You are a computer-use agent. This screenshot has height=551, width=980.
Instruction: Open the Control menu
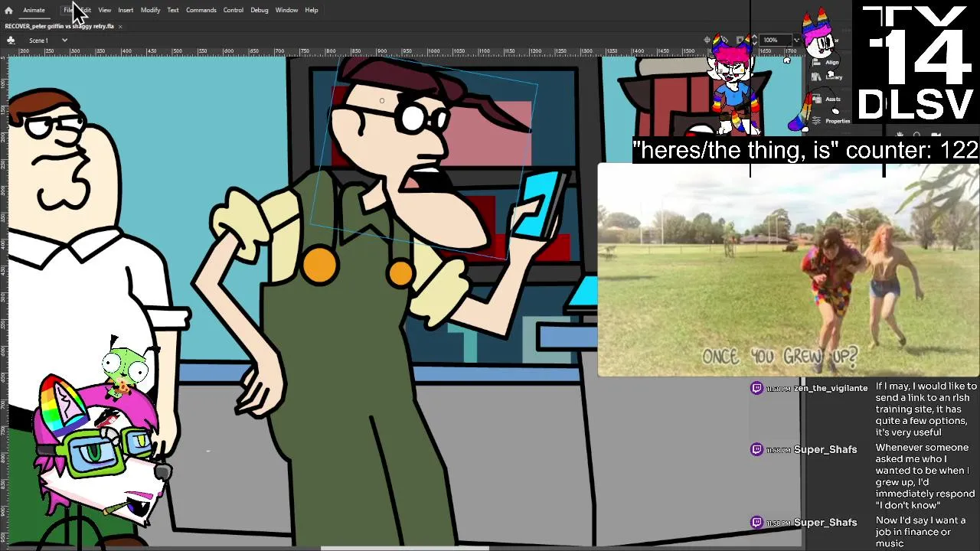coord(234,10)
